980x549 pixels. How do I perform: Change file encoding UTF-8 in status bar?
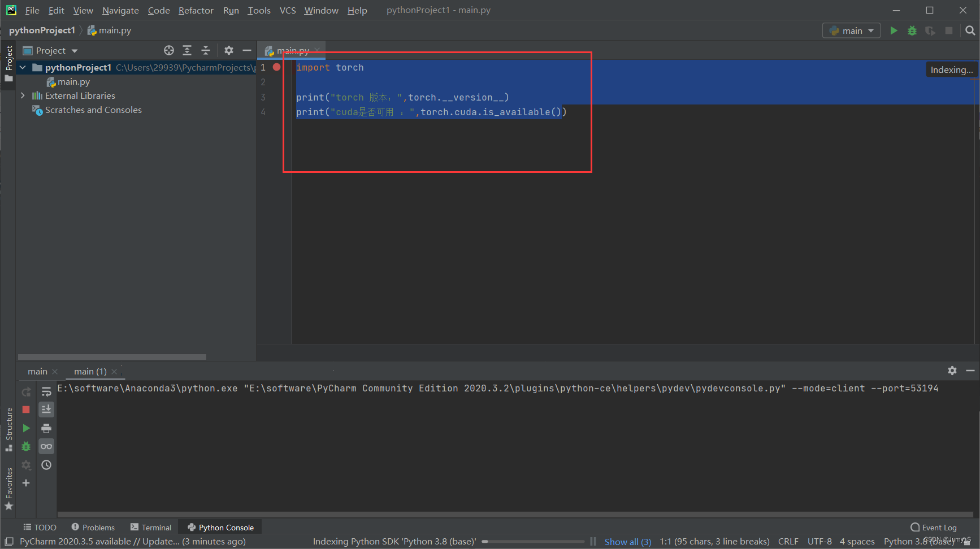[819, 542]
